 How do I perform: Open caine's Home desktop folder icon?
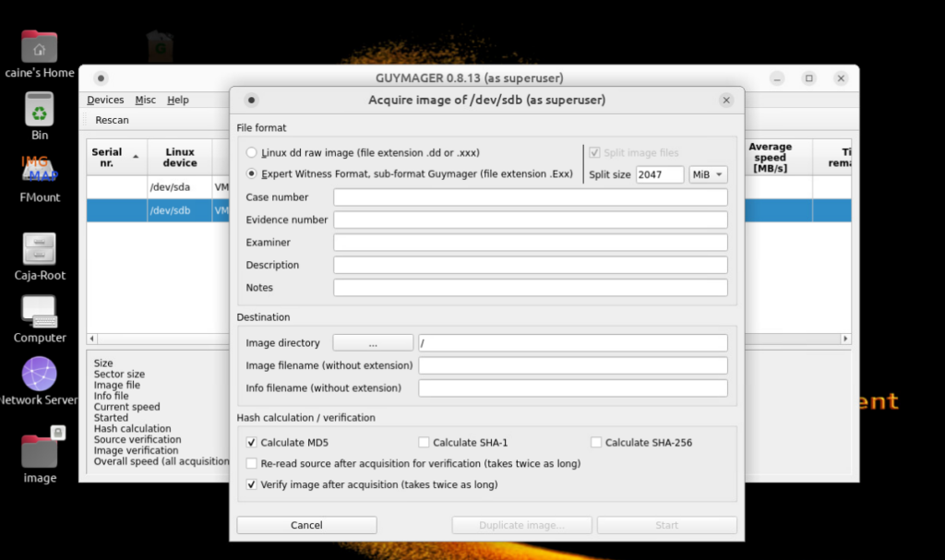click(x=39, y=47)
